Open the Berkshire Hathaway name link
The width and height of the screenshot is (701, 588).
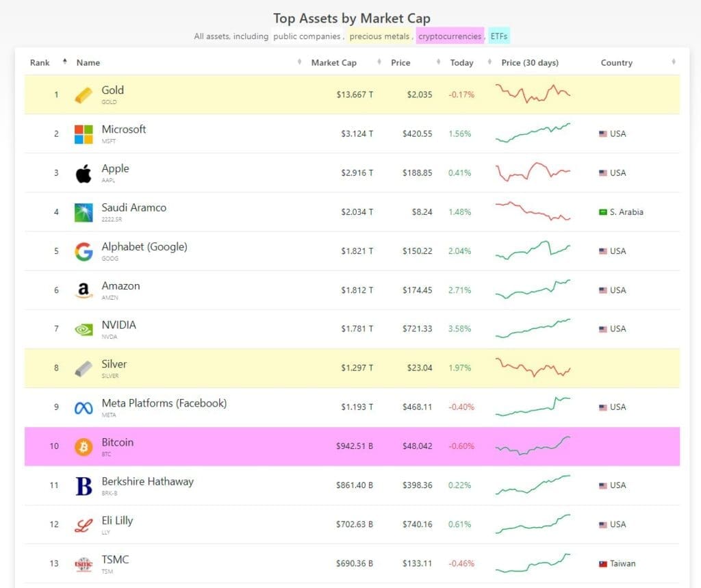click(x=147, y=481)
